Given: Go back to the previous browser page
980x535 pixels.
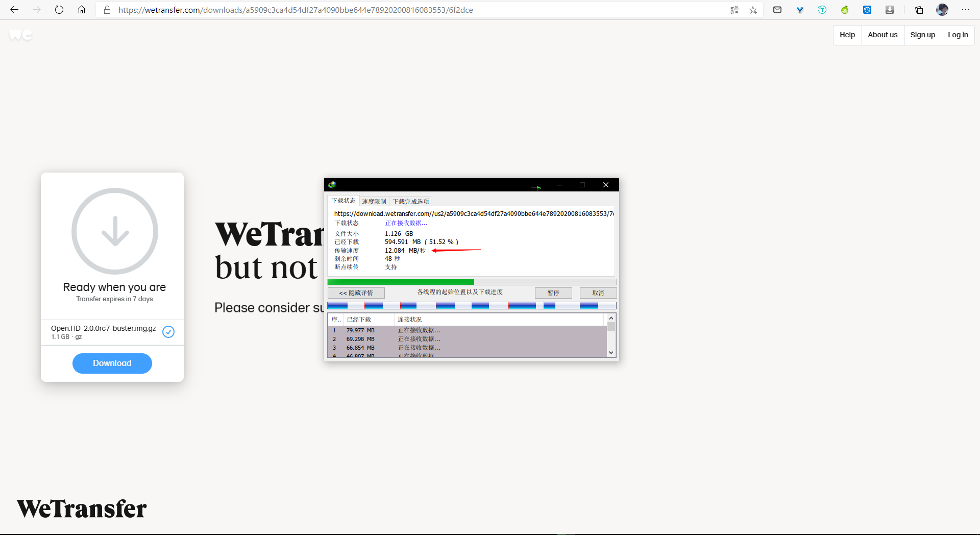Looking at the screenshot, I should [x=14, y=10].
